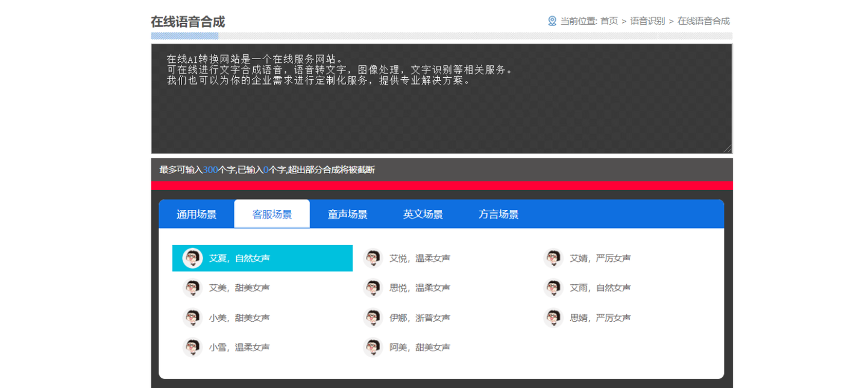Click the textarea resize handle corner
This screenshot has height=388, width=868.
tap(728, 149)
